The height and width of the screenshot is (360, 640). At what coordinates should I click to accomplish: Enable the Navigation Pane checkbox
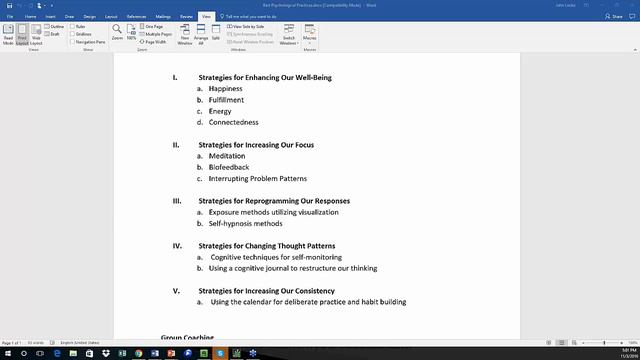pos(87,42)
